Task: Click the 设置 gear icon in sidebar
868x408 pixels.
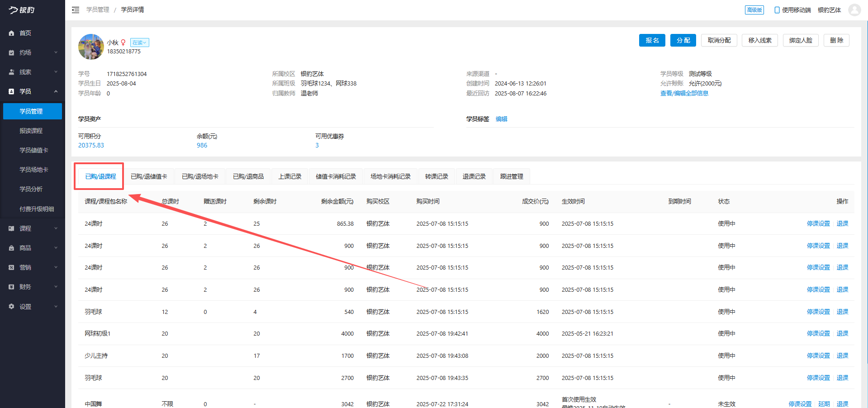Action: tap(11, 307)
